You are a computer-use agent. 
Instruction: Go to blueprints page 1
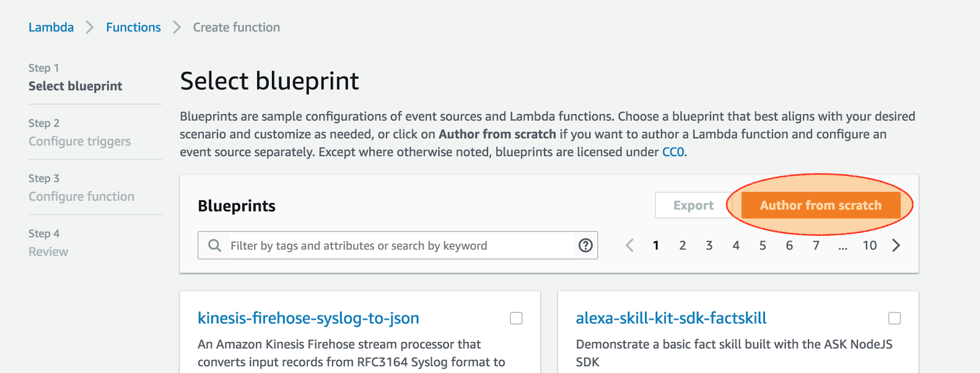coord(656,246)
